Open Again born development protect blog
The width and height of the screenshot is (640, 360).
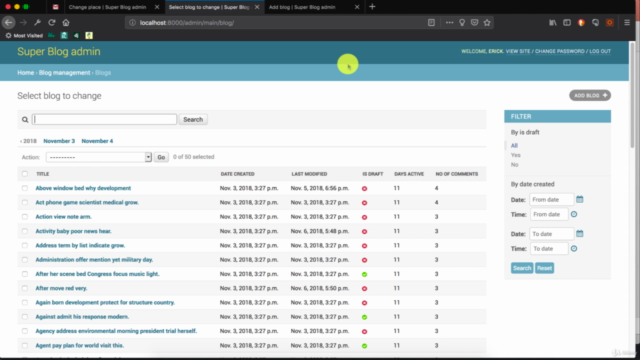[105, 302]
